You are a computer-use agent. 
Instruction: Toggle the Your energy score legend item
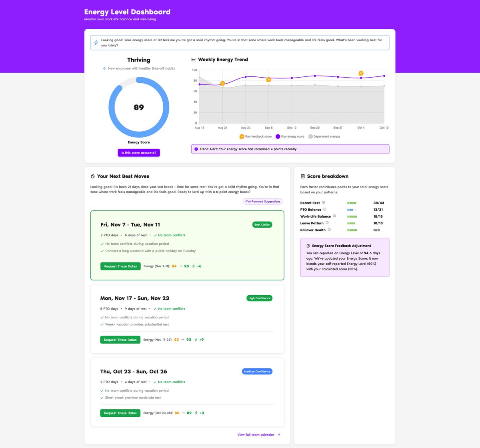[290, 136]
